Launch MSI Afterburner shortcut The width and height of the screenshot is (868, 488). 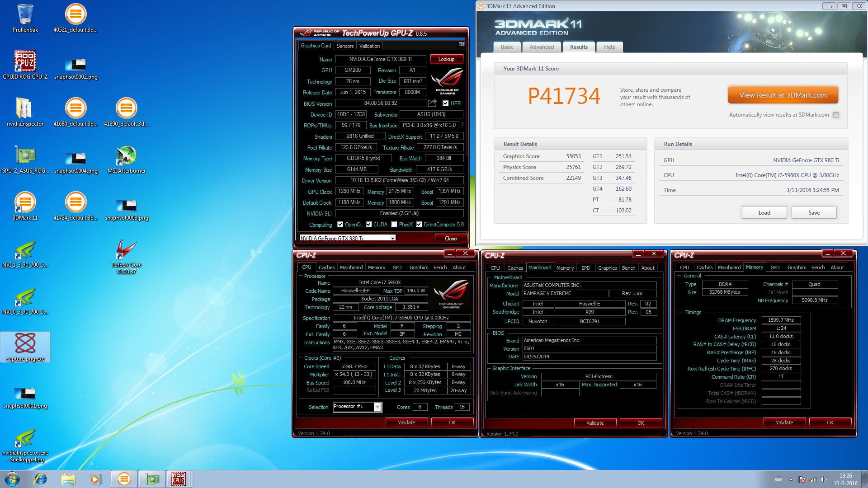126,160
